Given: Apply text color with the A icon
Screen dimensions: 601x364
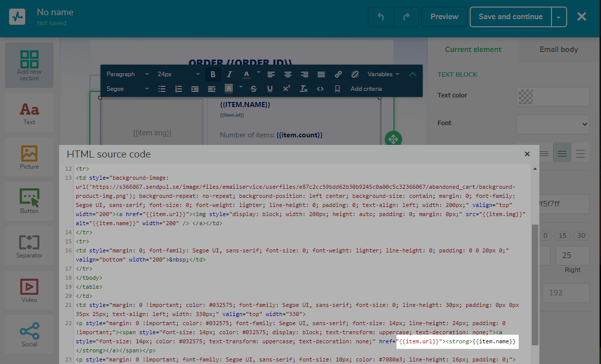Looking at the screenshot, I should click(246, 74).
